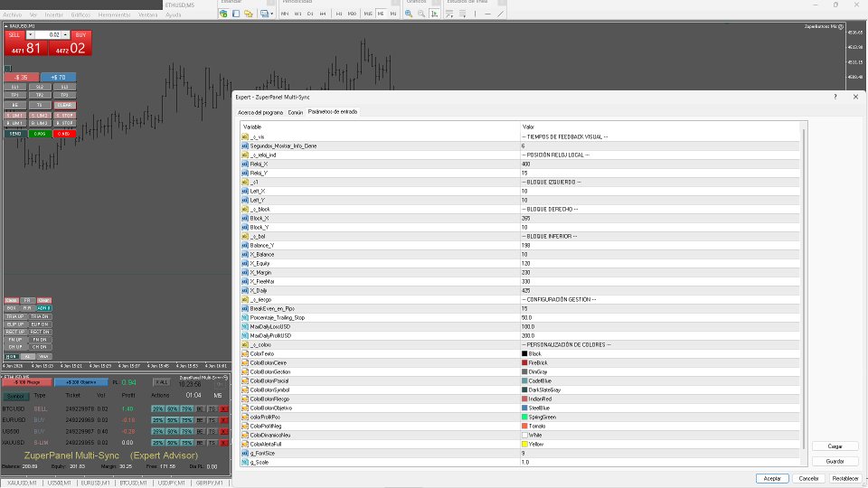Viewport: 868px width, 488px height.
Task: Open the chart template dropdown arrow
Action: click(x=272, y=14)
